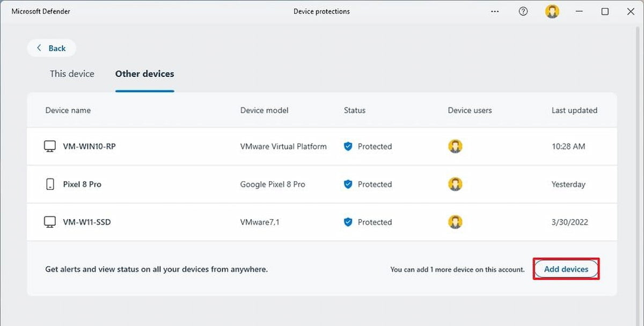
Task: Click the Device name column header
Action: [68, 110]
